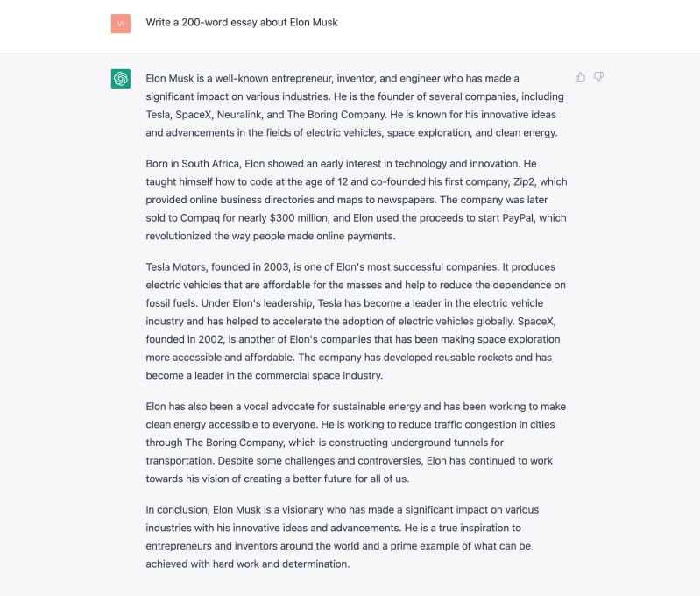
Task: Click the prompt text about a 200-word essay
Action: pyautogui.click(x=242, y=22)
